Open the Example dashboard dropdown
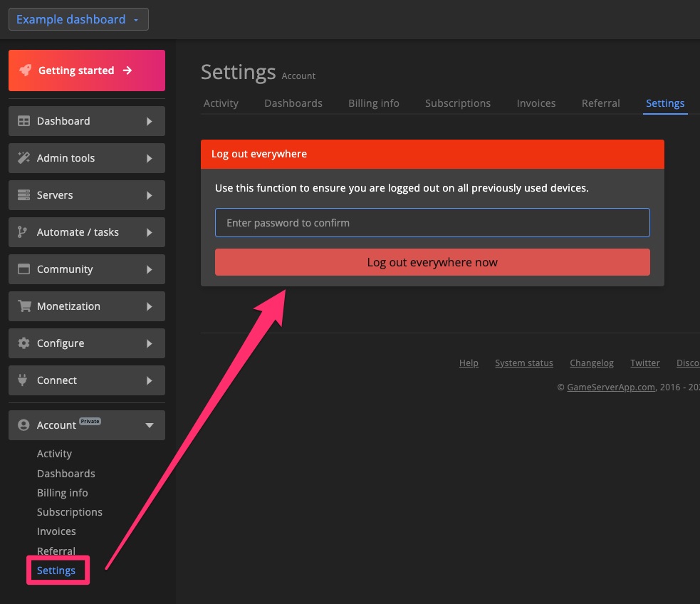Image resolution: width=700 pixels, height=604 pixels. 78,19
